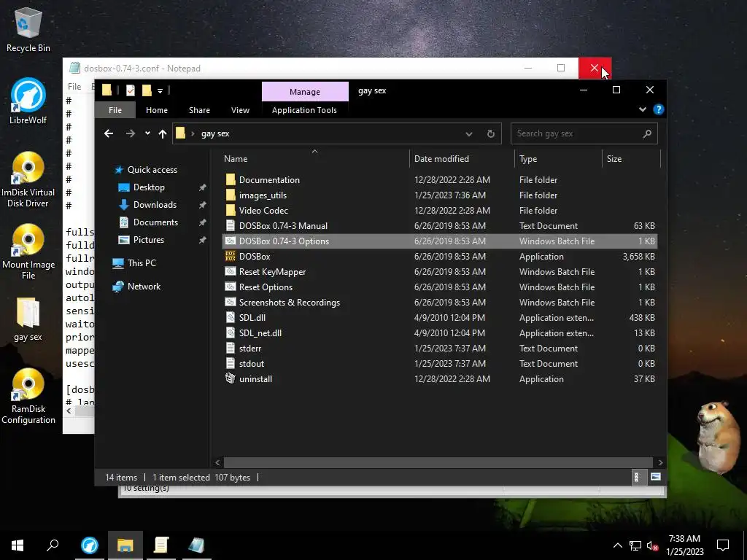Open the muted volume tray icon
Screen dimensions: 747x560
pyautogui.click(x=653, y=545)
